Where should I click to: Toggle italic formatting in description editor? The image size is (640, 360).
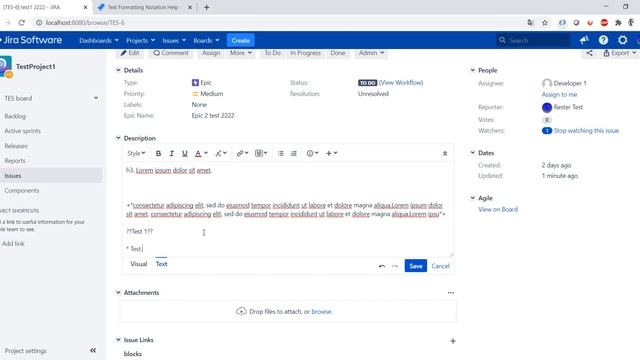171,153
